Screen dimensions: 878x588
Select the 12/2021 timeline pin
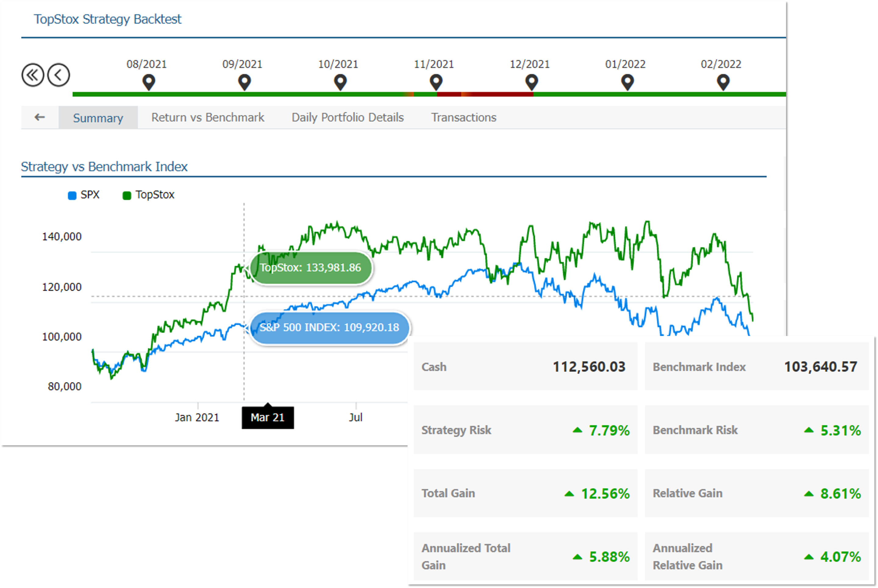(x=532, y=83)
